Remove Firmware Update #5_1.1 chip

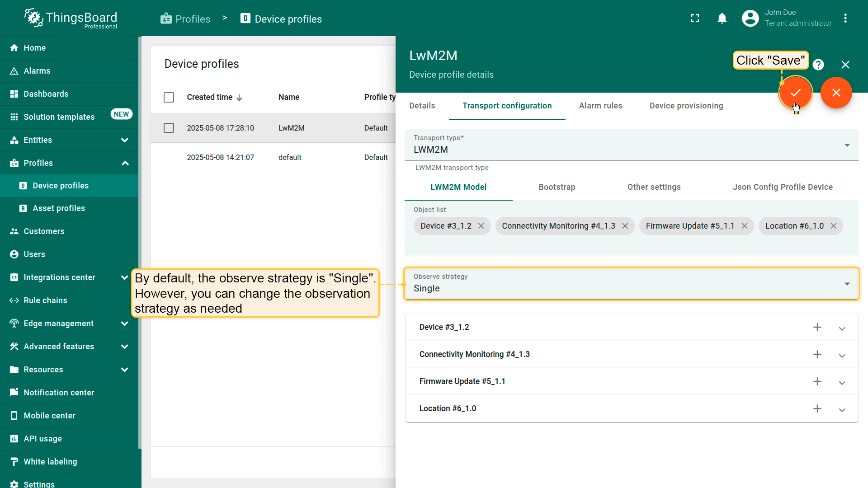tap(744, 226)
